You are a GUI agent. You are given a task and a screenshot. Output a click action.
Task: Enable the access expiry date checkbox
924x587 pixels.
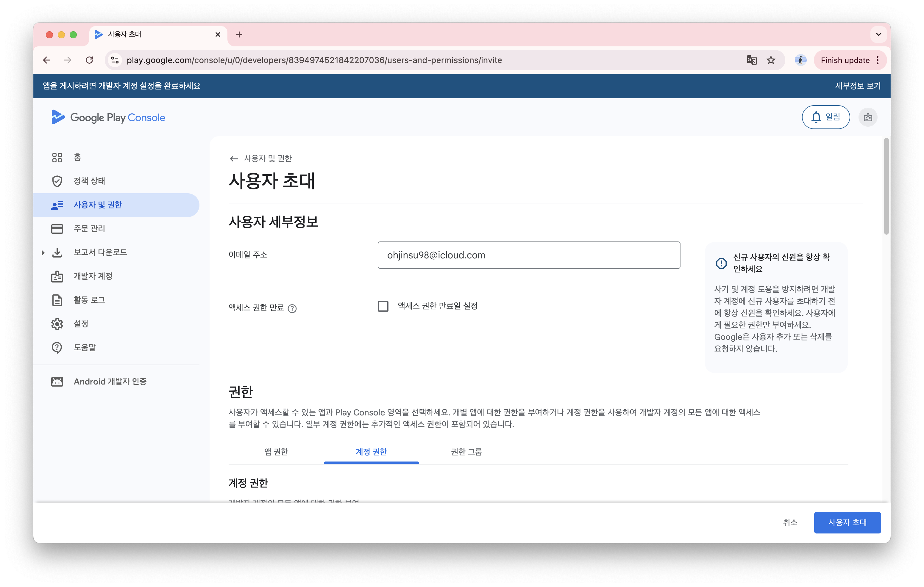tap(383, 306)
